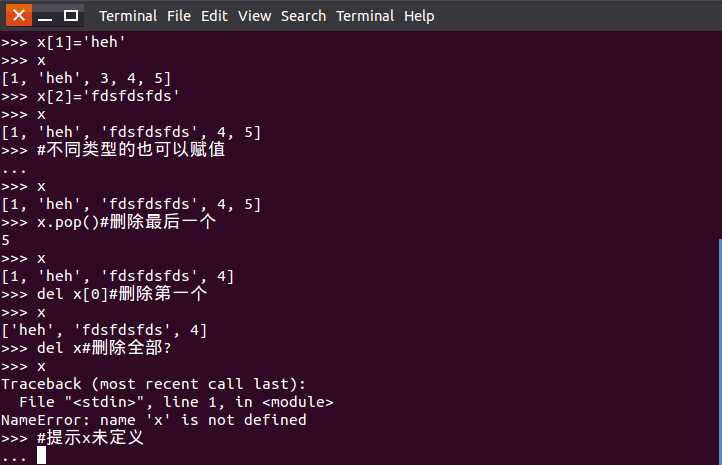The width and height of the screenshot is (722, 465).
Task: Open the second Terminal menu
Action: pyautogui.click(x=365, y=16)
